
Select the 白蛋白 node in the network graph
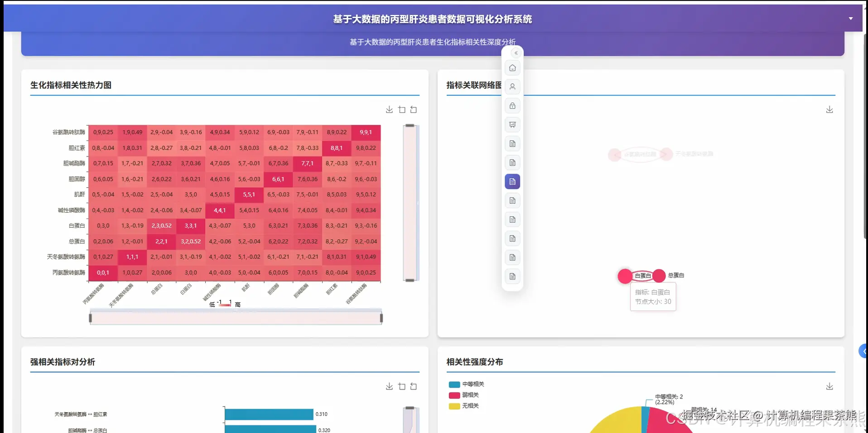[x=625, y=276]
